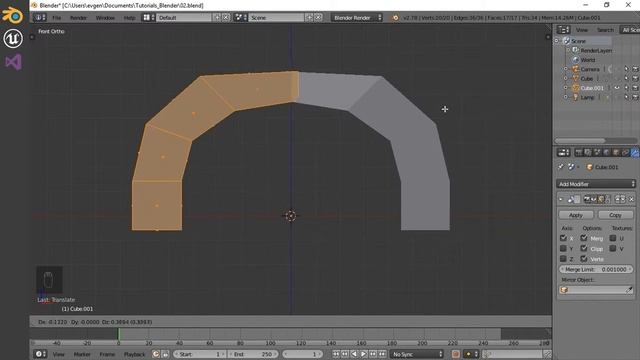The width and height of the screenshot is (640, 360).
Task: Open the scene browse dropdown icon
Action: pos(240,18)
